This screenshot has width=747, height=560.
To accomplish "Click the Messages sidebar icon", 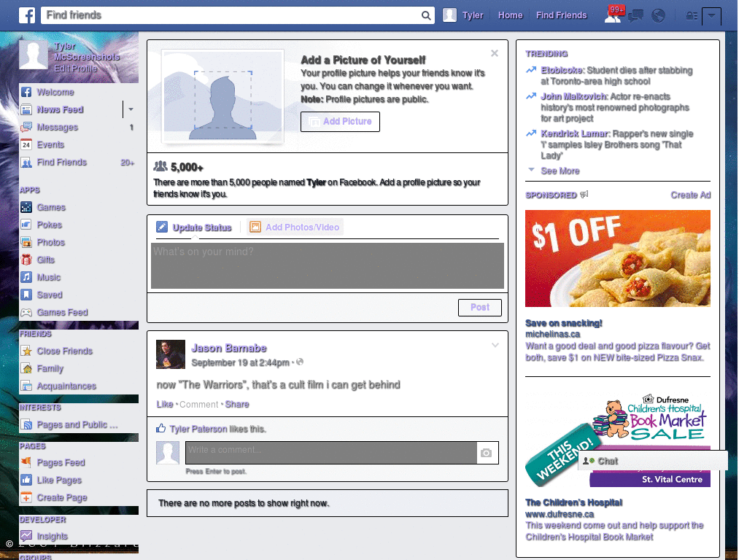I will (x=26, y=127).
